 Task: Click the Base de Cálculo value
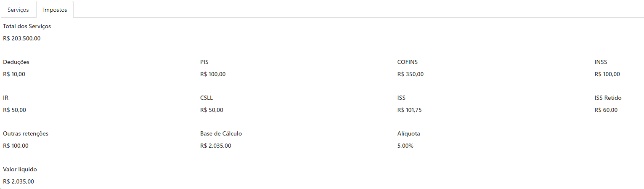(215, 146)
